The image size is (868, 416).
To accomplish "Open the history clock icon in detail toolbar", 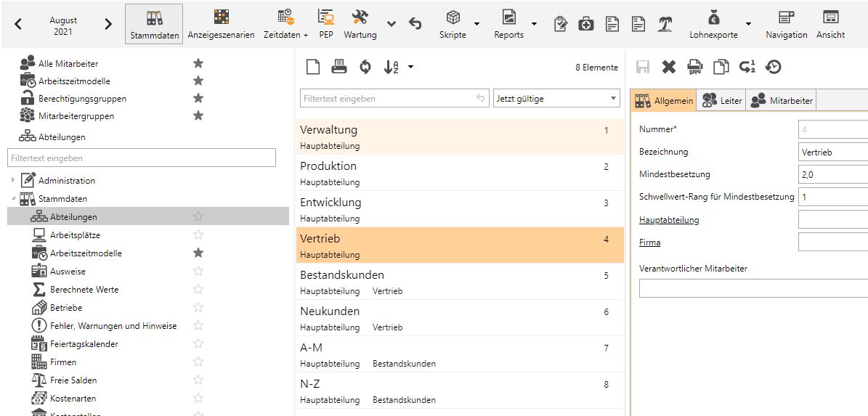I will click(x=774, y=68).
